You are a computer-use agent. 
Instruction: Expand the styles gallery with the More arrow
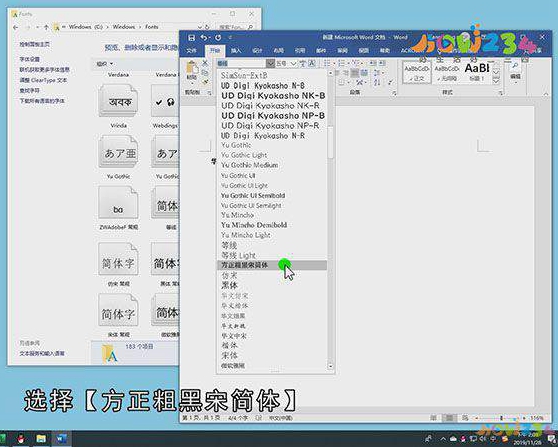[496, 81]
